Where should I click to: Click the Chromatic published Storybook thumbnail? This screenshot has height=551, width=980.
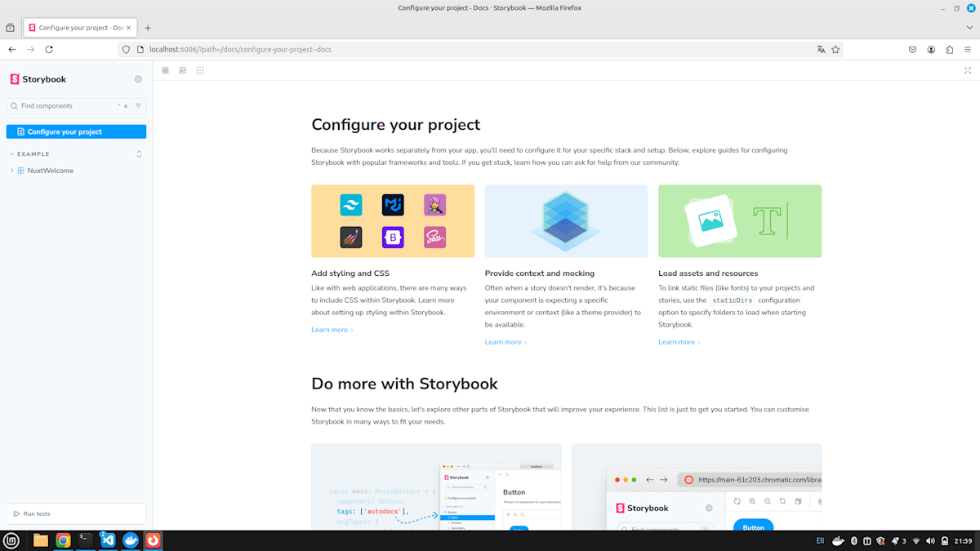tap(697, 487)
